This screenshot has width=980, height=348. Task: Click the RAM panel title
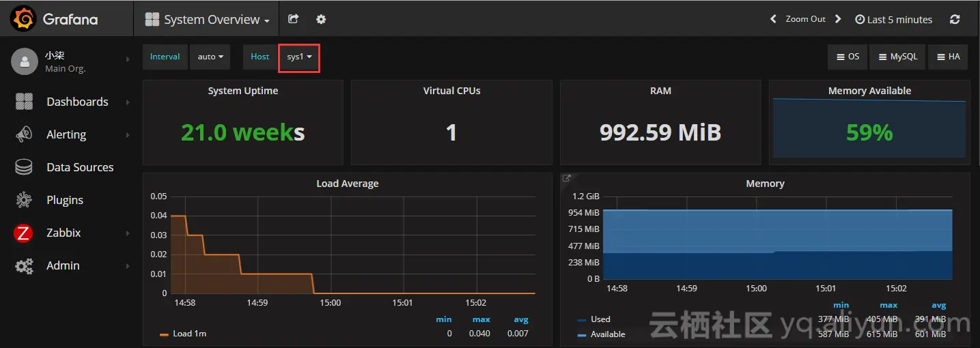[x=660, y=91]
